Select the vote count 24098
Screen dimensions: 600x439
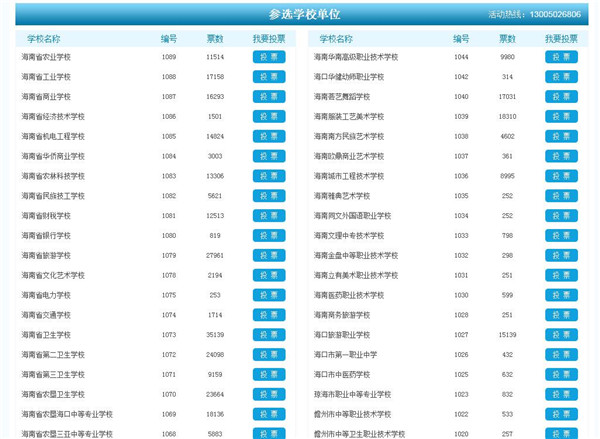tap(215, 355)
